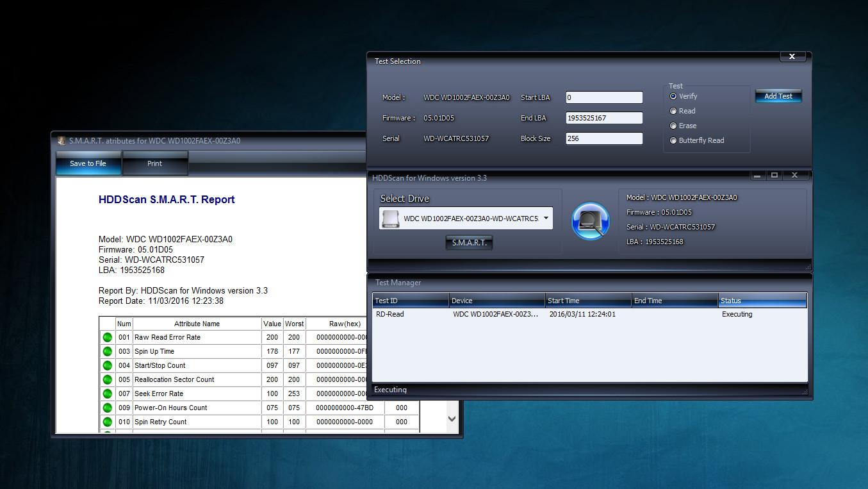Click the green status dot beside Spin Retry Count
868x489 pixels.
tap(107, 422)
